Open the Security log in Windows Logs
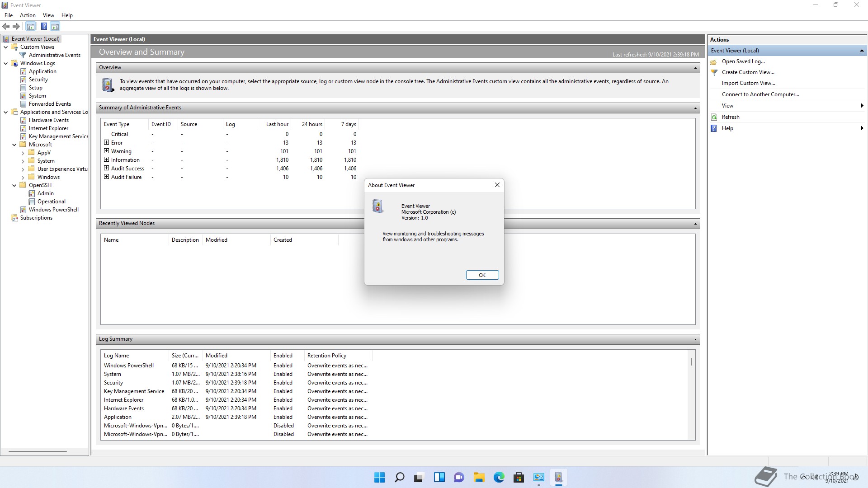868x488 pixels. tap(38, 80)
